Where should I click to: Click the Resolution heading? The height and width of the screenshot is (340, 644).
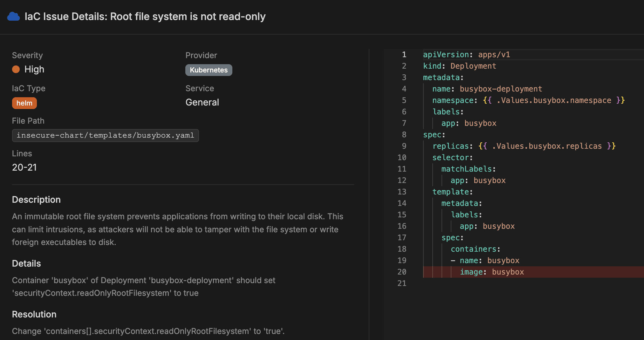point(34,314)
